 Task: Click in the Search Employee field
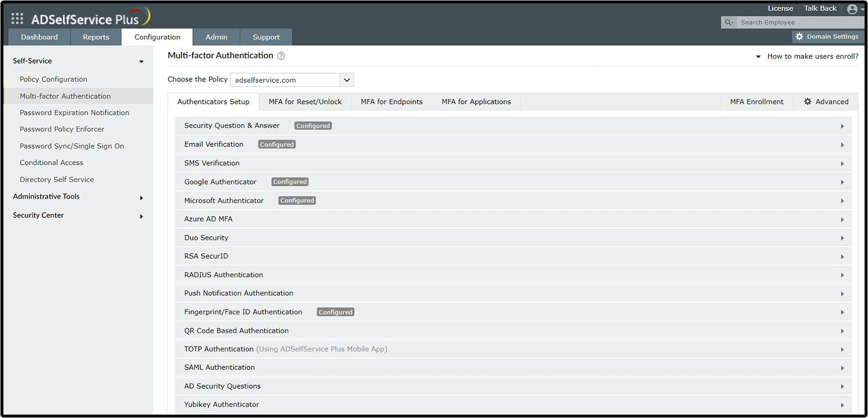pyautogui.click(x=800, y=22)
